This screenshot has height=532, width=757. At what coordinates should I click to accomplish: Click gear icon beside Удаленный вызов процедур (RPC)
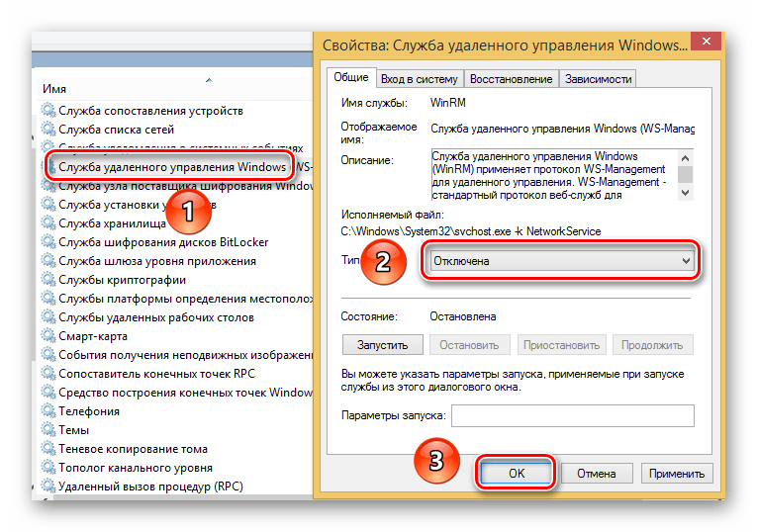(48, 486)
